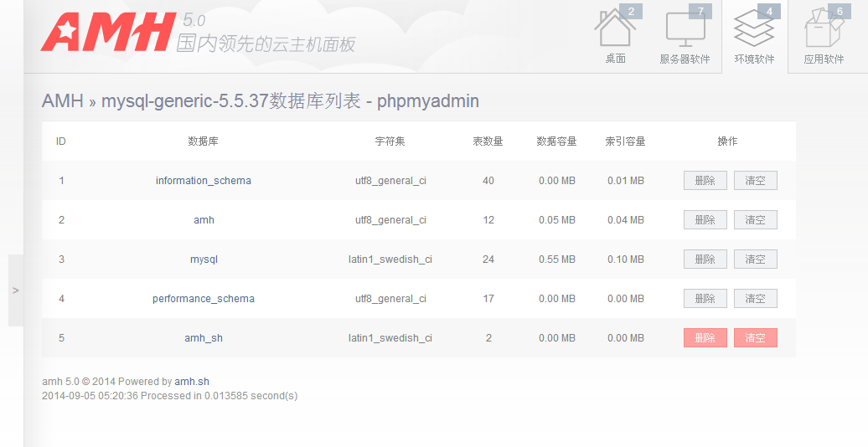The image size is (868, 447).
Task: Click 删除 for the mysql database
Action: point(705,259)
